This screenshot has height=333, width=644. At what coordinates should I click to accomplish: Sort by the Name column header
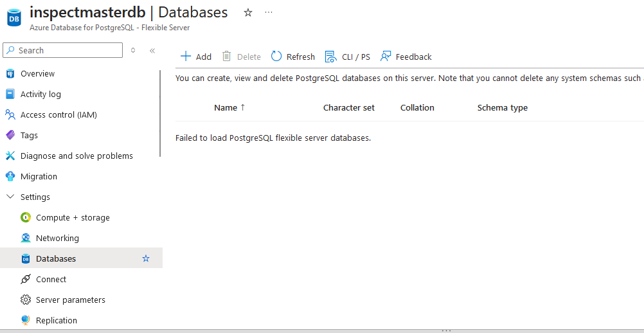[229, 107]
